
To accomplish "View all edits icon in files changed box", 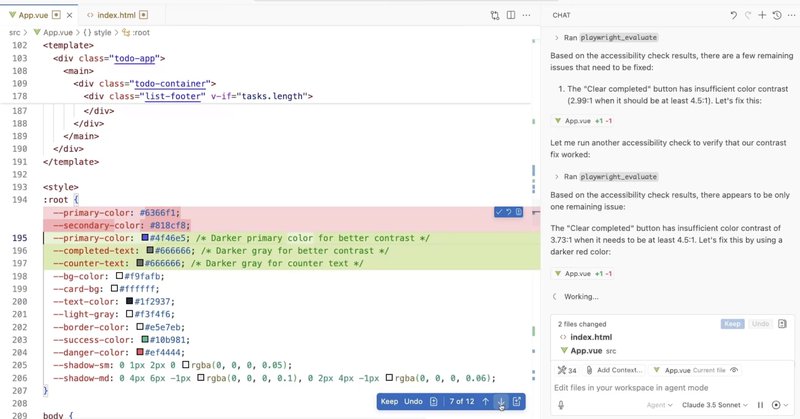I will coord(782,324).
